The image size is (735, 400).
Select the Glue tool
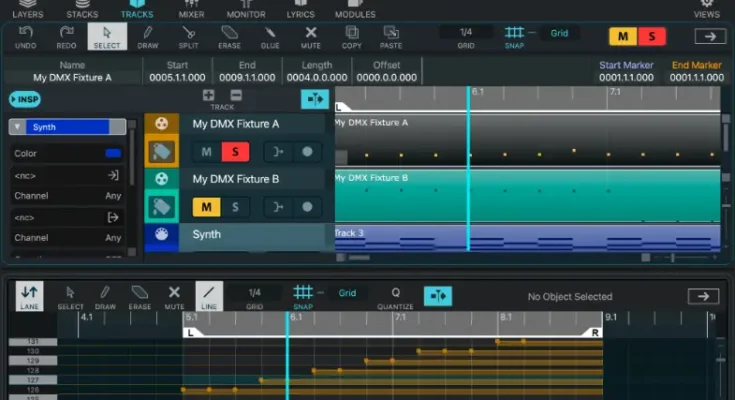269,37
